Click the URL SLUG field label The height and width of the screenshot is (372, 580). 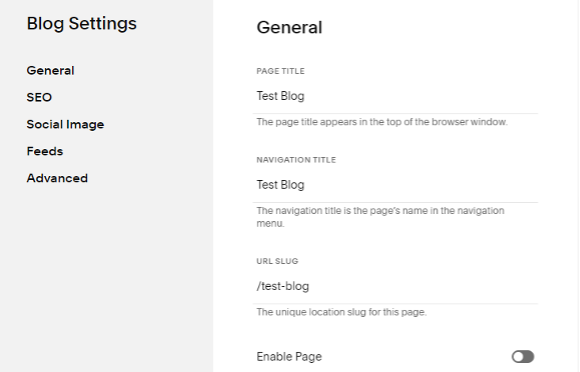point(277,261)
